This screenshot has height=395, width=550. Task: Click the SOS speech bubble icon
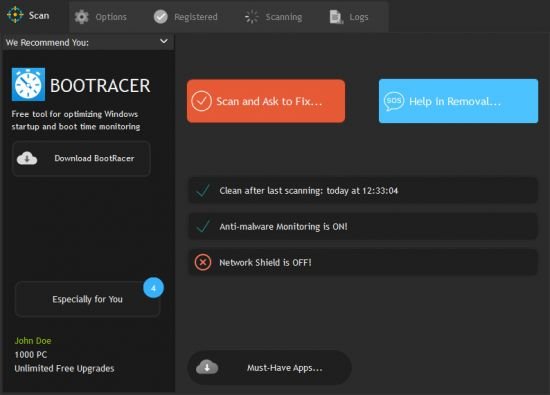[x=394, y=101]
